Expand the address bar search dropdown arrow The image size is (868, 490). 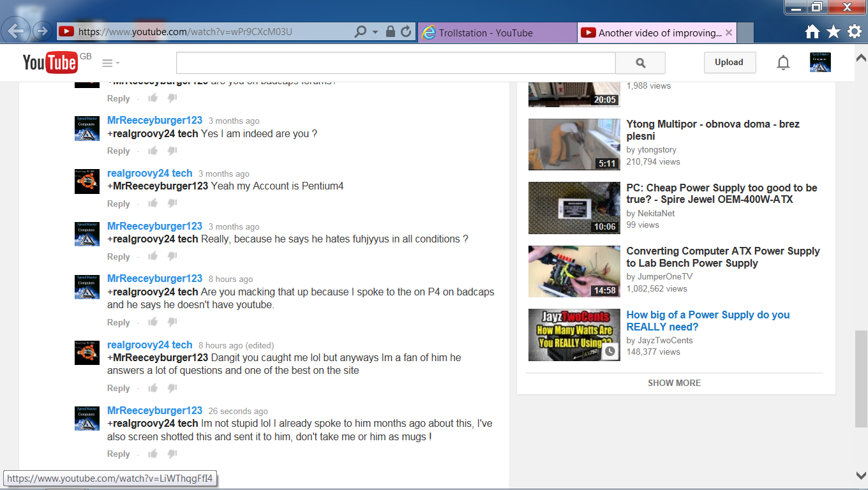click(x=375, y=32)
